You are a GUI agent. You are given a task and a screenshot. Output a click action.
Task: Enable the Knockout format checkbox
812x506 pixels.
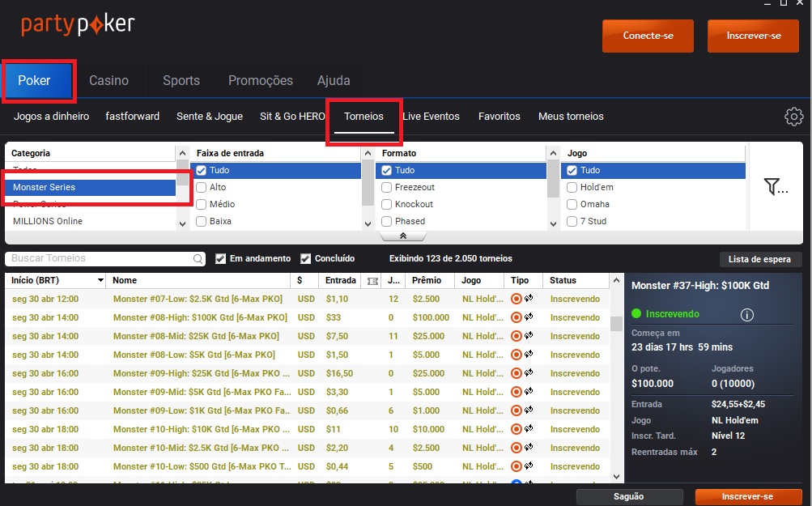point(386,205)
